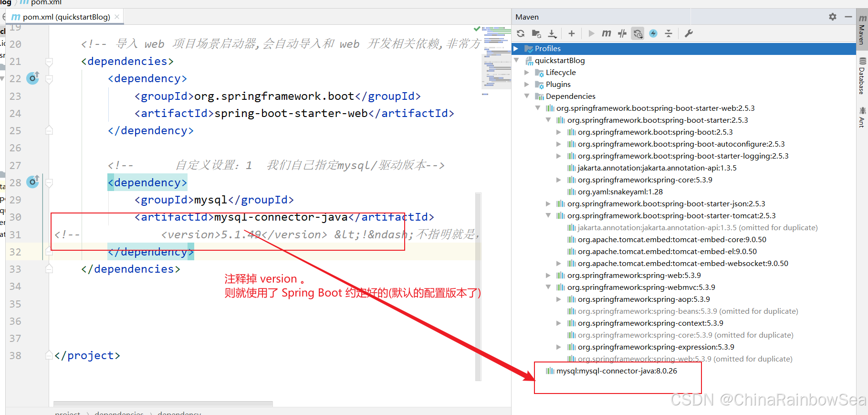Collapse spring-webmvc:5.3.9 dependency
The height and width of the screenshot is (415, 868).
pyautogui.click(x=548, y=287)
